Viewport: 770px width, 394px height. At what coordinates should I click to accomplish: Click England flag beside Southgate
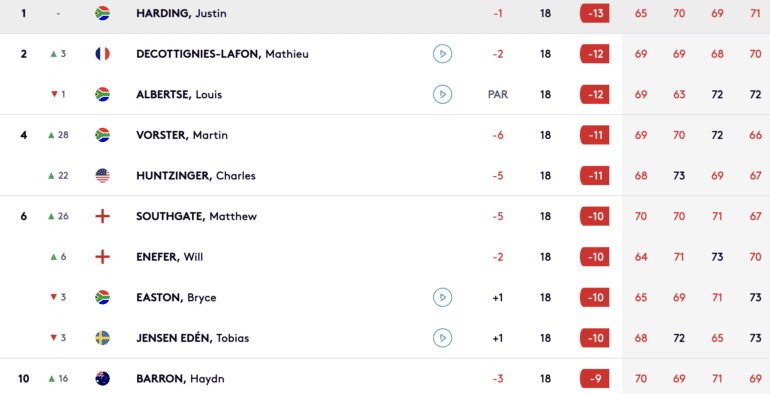coord(102,216)
